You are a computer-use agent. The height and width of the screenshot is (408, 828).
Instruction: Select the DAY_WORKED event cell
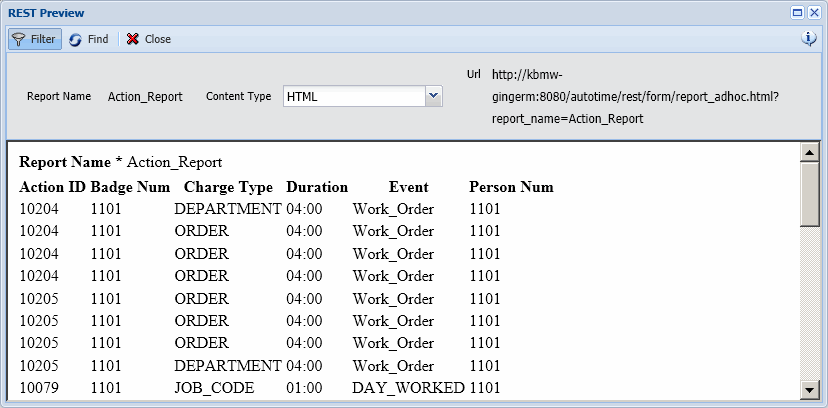408,387
